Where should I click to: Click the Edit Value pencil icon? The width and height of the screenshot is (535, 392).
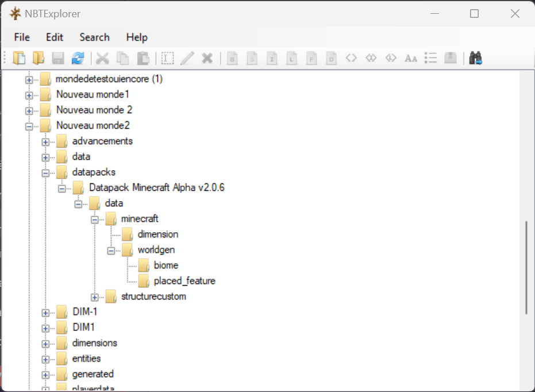click(187, 58)
